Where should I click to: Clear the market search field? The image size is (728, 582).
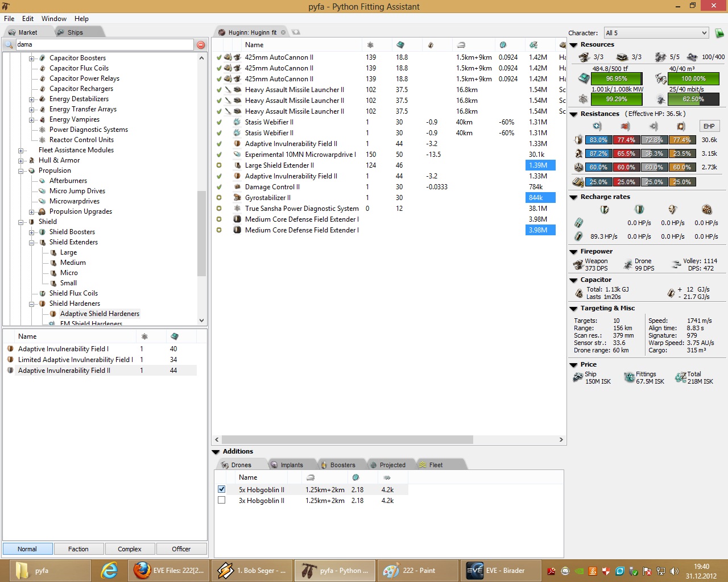[x=201, y=44]
